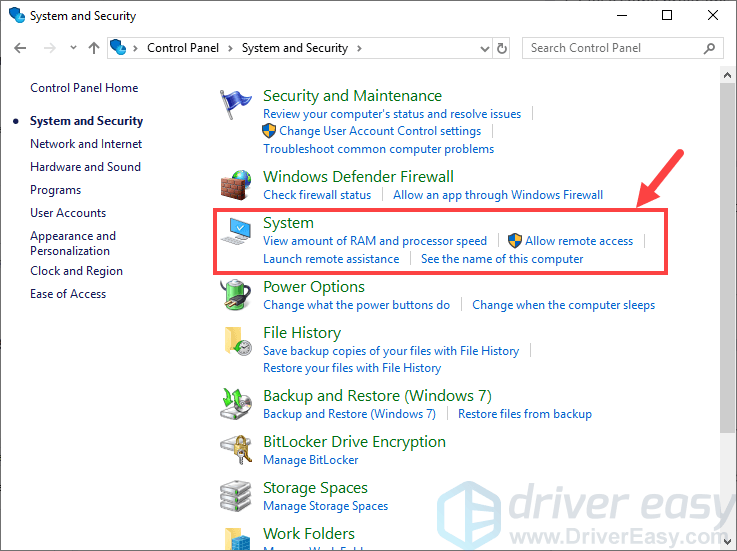Open Clock and Region category

pos(77,271)
